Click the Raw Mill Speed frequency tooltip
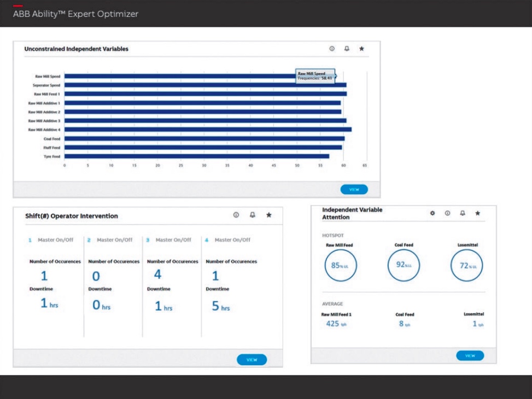 pyautogui.click(x=315, y=75)
